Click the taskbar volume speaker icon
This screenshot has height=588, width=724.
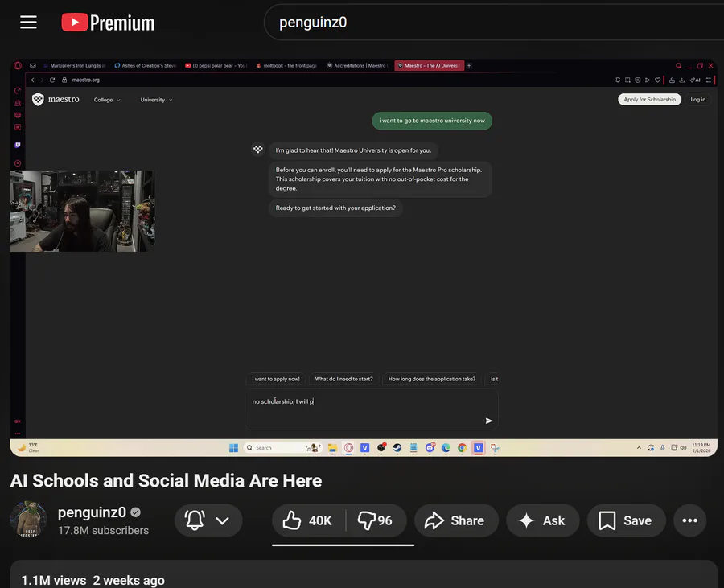pos(683,448)
